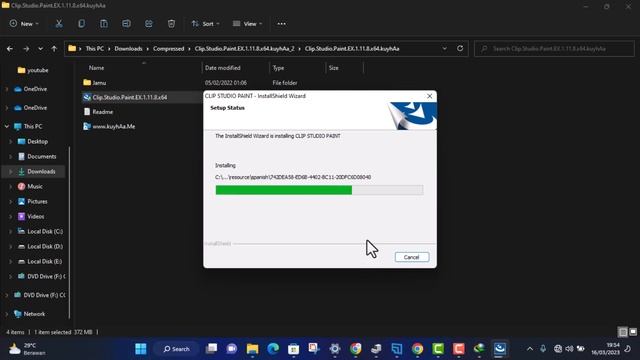Select the Readme file
This screenshot has height=360, width=640.
point(98,111)
